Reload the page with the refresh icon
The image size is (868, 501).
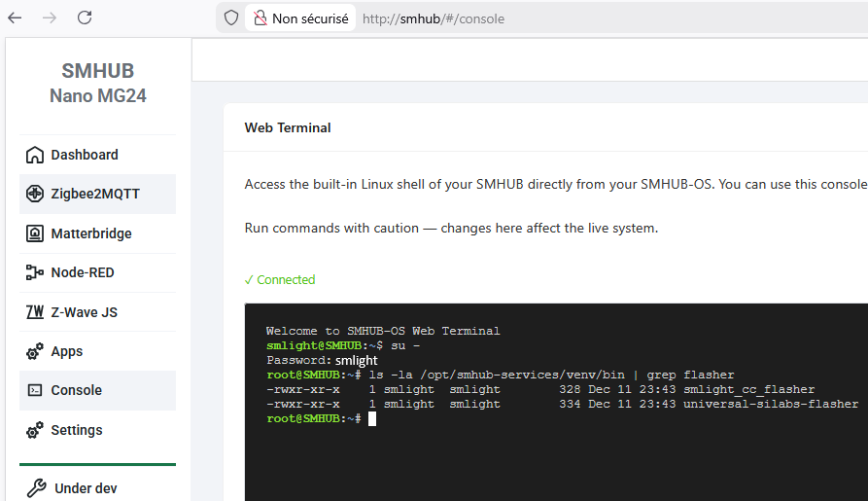[x=85, y=18]
